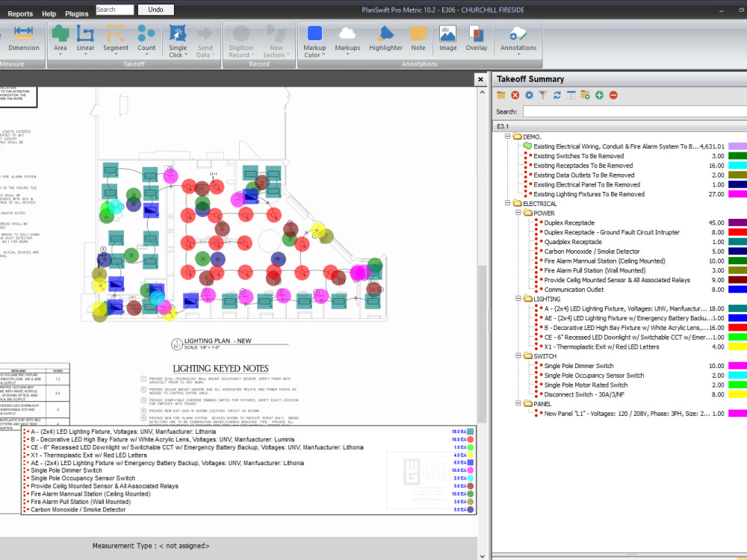Viewport: 747px width, 560px height.
Task: Open the Plugins menu
Action: [77, 13]
